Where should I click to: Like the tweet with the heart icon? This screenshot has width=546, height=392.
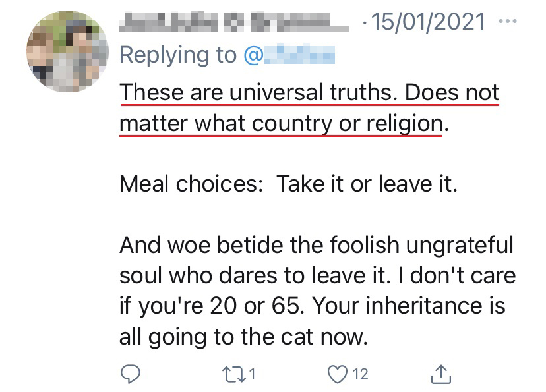pyautogui.click(x=337, y=374)
